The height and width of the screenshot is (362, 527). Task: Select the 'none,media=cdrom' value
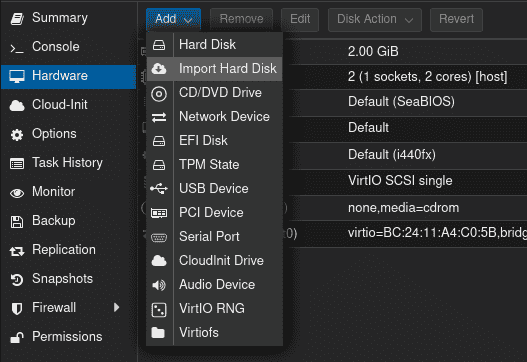coord(403,208)
